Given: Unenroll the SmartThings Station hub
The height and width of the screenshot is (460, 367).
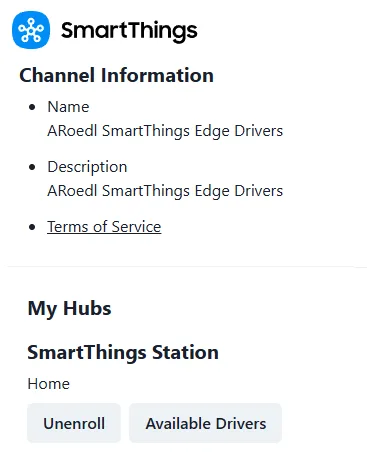Looking at the screenshot, I should tap(74, 423).
